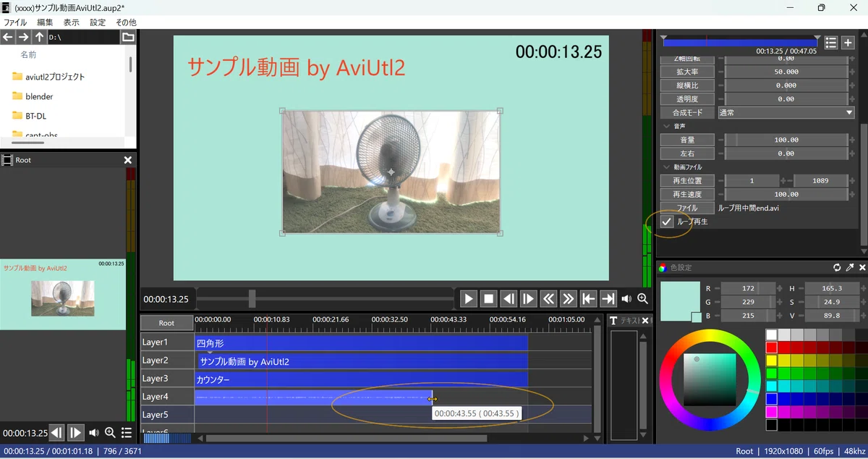Click the 縦横比 label button
This screenshot has width=868, height=459.
coord(687,85)
